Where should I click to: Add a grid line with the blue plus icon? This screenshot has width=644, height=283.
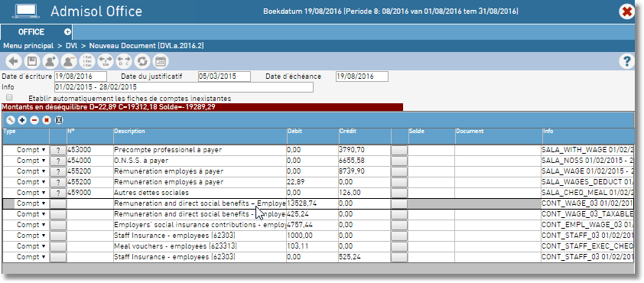point(22,120)
